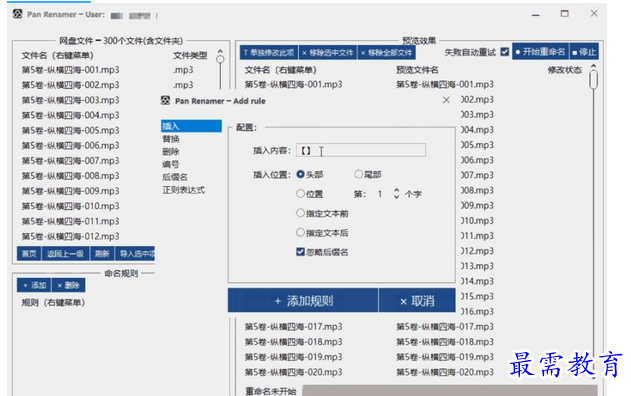The image size is (631, 396).
Task: Toggle the 失败自动重试 checkbox
Action: [504, 52]
